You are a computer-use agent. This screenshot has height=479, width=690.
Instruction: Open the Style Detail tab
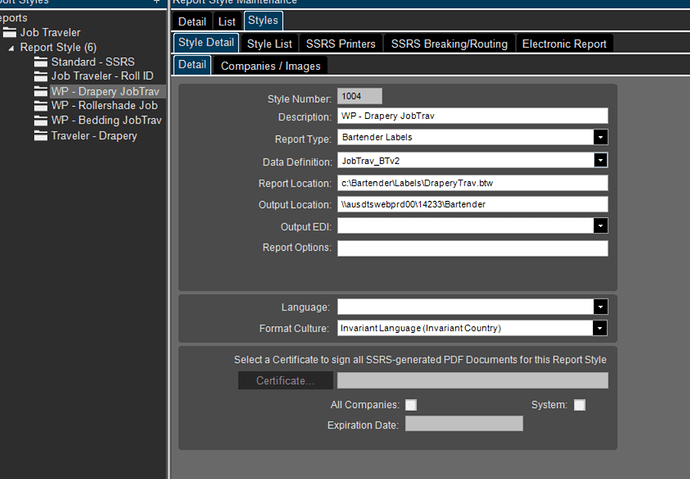point(206,43)
